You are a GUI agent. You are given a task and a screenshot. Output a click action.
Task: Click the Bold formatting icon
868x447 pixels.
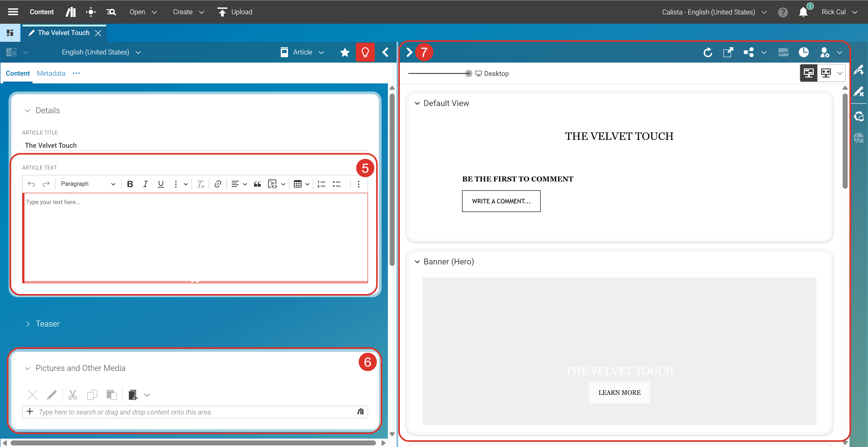(x=130, y=184)
